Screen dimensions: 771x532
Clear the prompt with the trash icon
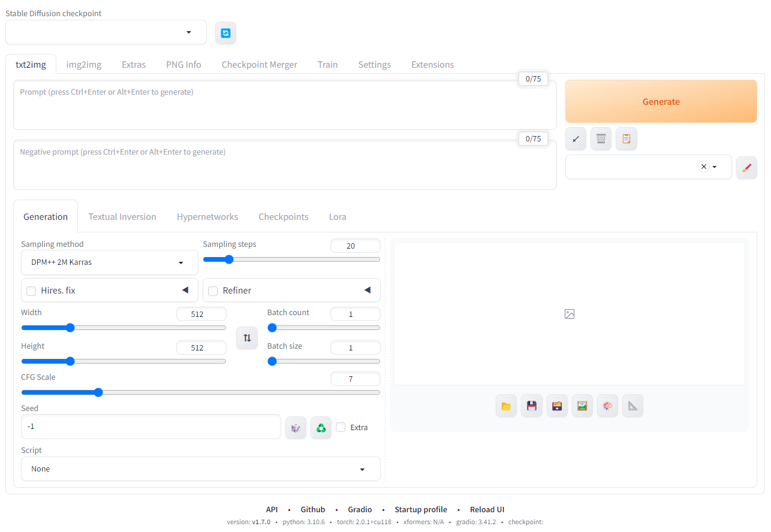tap(601, 138)
